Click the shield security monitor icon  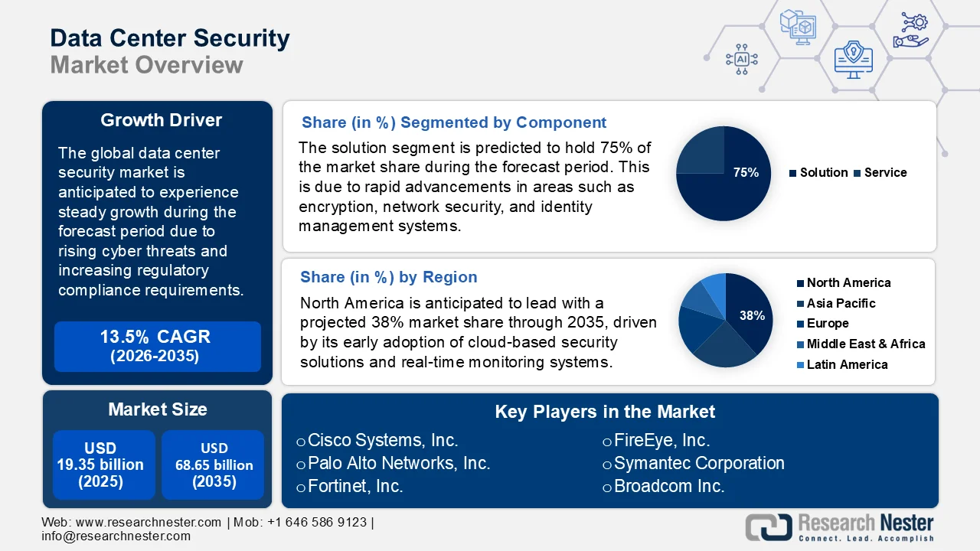coord(853,60)
